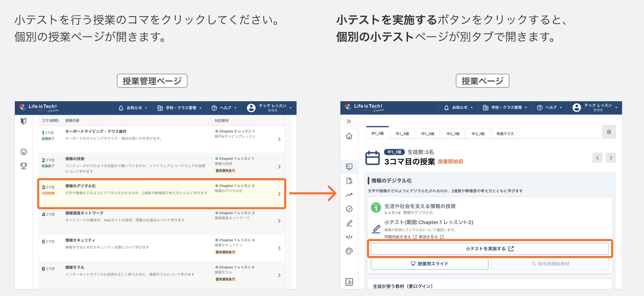Switch to the 中1_3組 class tab
The image size is (644, 296).
[x=428, y=133]
